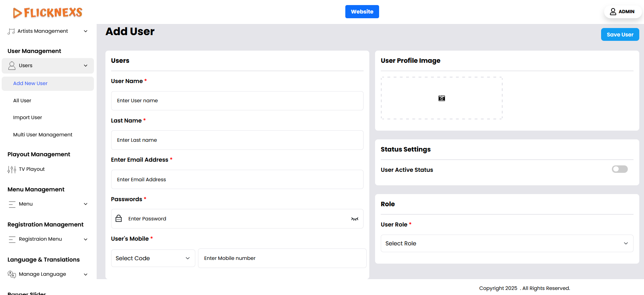Open All User in sidebar
Viewport: 644px width, 295px height.
pyautogui.click(x=22, y=101)
